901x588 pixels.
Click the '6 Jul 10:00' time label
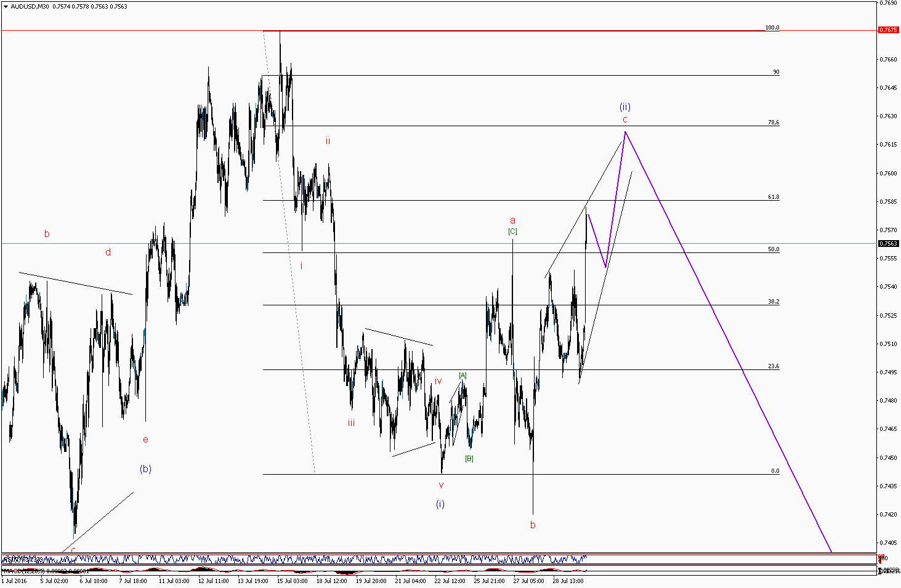(94, 581)
